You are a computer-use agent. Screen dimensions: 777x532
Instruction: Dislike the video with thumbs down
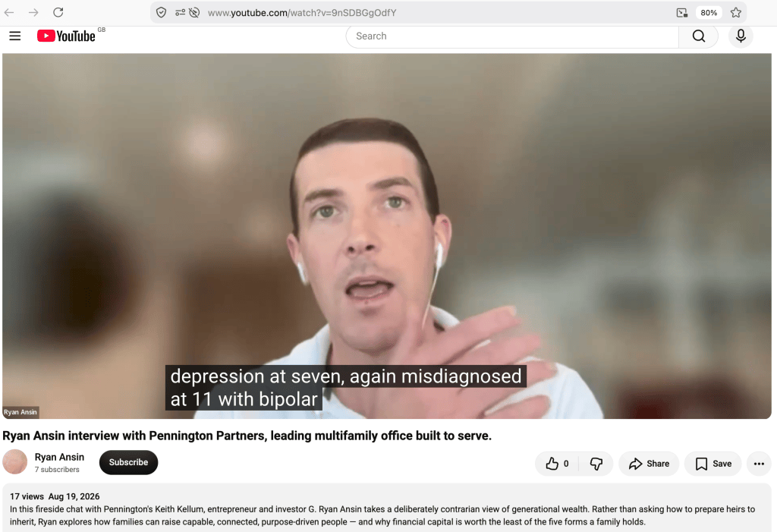click(x=596, y=464)
